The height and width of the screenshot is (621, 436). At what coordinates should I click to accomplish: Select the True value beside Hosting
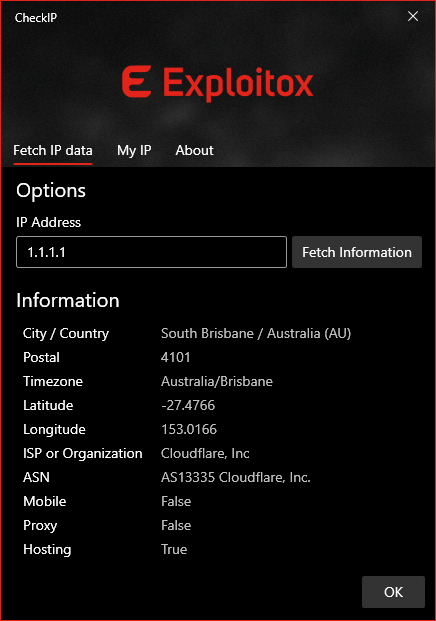click(x=174, y=549)
